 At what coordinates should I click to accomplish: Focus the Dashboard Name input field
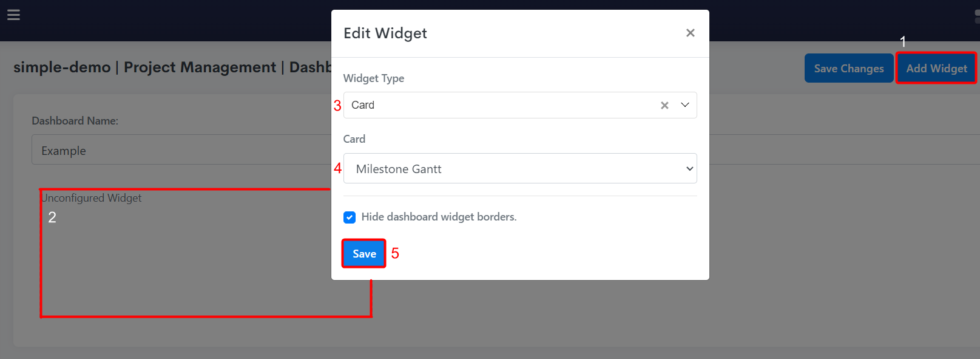(182, 150)
